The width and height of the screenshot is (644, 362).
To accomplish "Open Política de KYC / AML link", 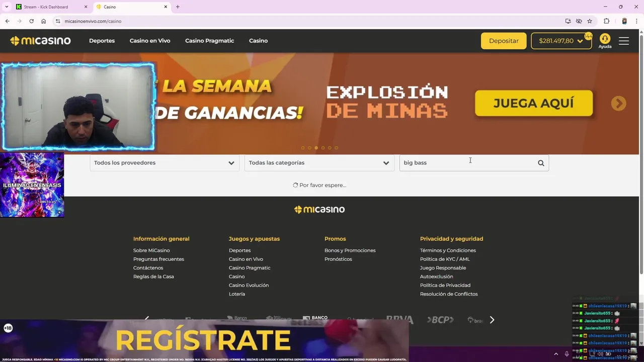I will click(x=445, y=259).
